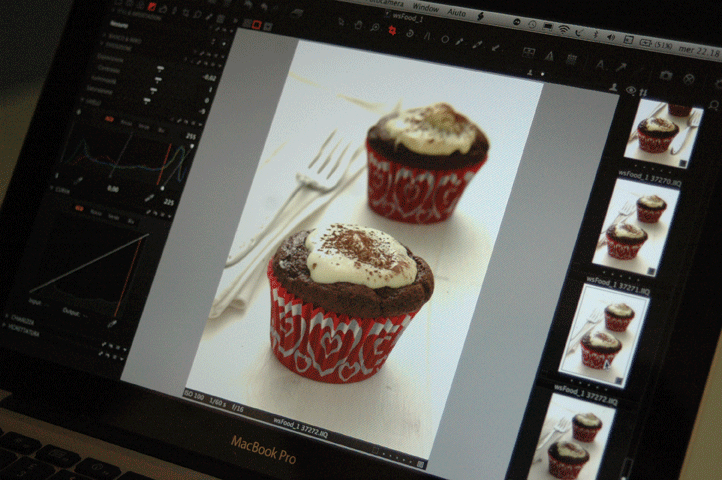
Task: Select the Keystone correction tool
Action: (427, 36)
